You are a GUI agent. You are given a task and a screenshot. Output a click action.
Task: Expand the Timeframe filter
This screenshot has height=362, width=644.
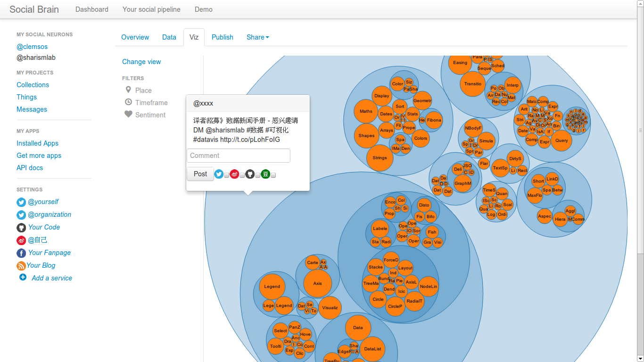pos(151,103)
